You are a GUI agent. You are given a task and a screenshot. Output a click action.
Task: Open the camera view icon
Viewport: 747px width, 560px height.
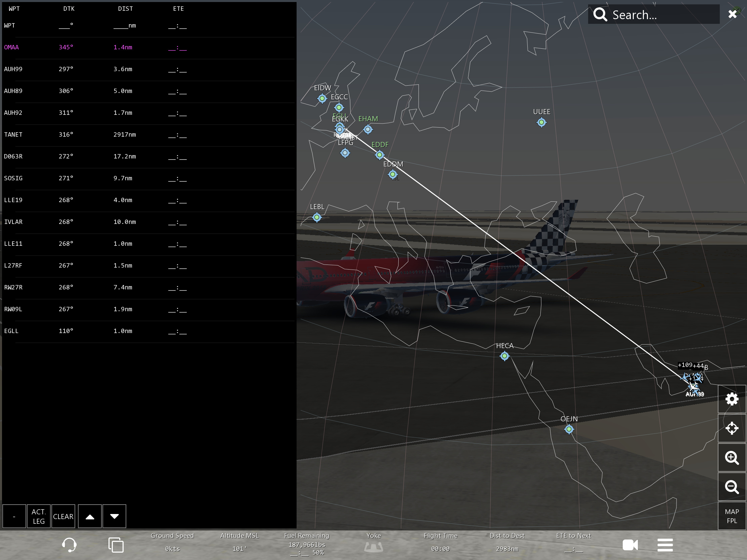[x=630, y=545]
